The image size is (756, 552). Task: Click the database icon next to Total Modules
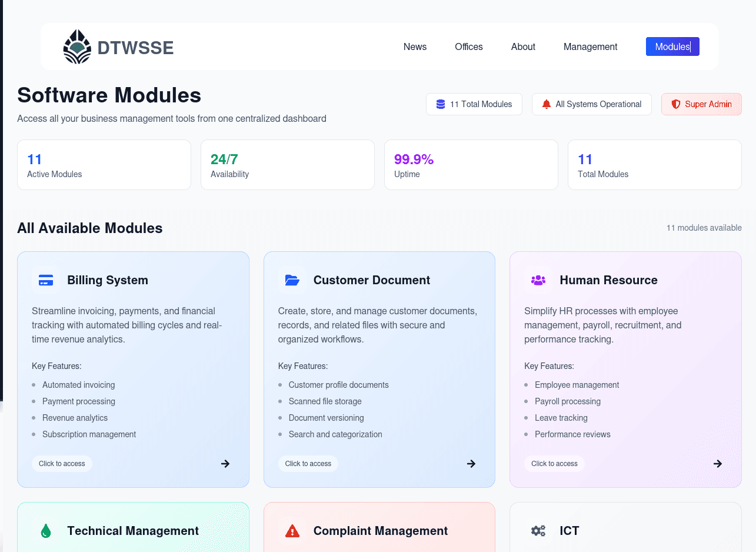[x=440, y=104]
